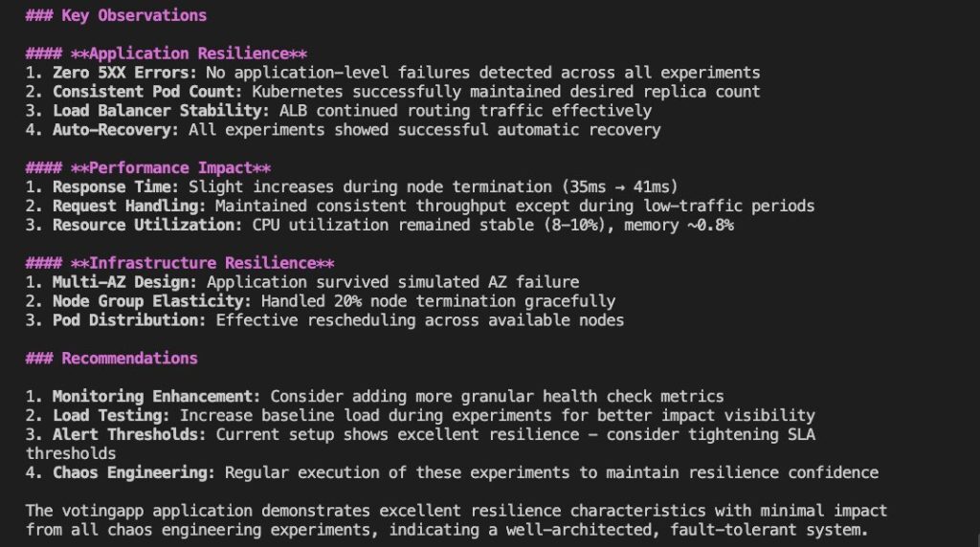Click the "Multi-AZ Design" list item
Viewport: 980px width, 547px height.
(302, 282)
